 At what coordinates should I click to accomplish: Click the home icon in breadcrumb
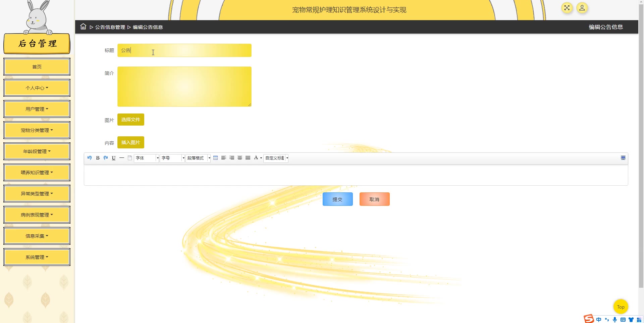(x=83, y=27)
